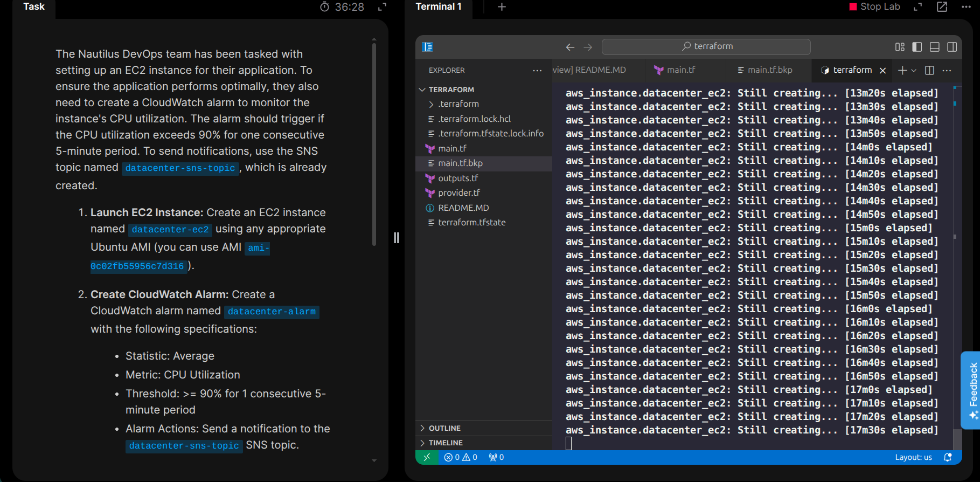The image size is (980, 482).
Task: Open the remote connection status icon
Action: [427, 457]
